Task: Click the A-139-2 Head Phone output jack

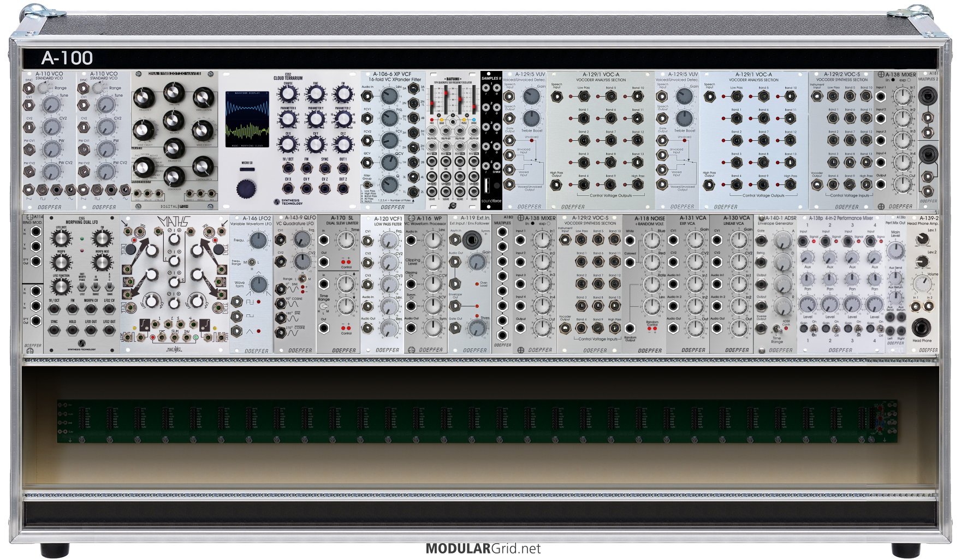Action: 922,327
